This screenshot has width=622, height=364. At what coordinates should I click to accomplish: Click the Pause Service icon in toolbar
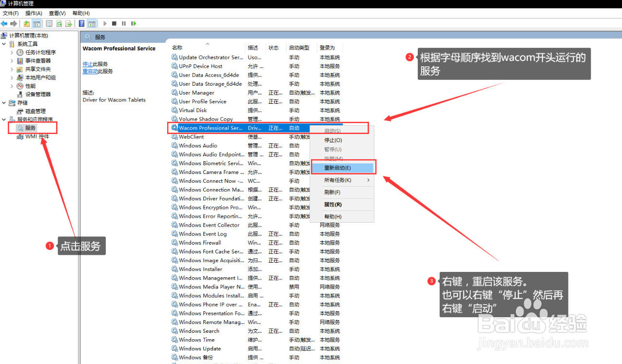[124, 23]
